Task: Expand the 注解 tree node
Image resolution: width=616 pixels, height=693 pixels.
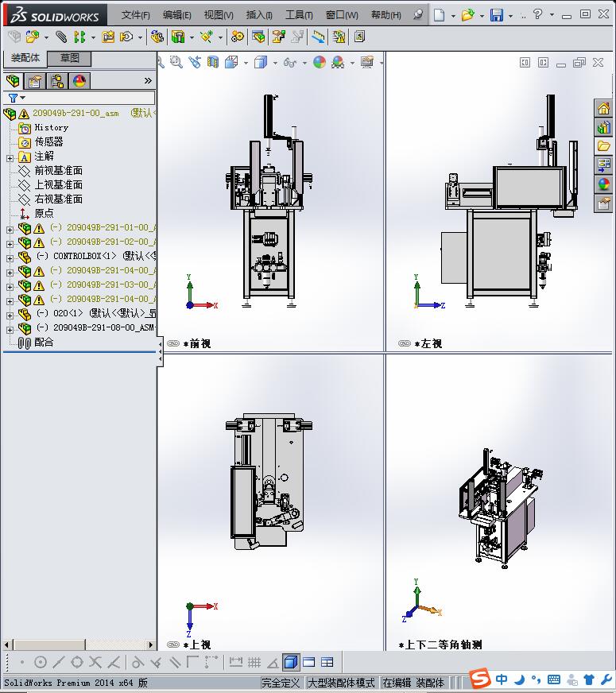Action: click(x=10, y=158)
